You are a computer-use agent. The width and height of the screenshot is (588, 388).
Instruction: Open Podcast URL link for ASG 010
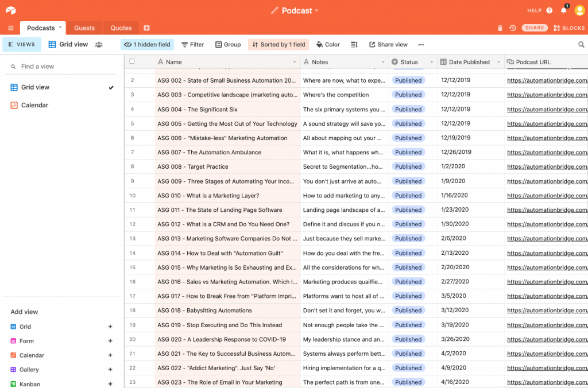(547, 196)
